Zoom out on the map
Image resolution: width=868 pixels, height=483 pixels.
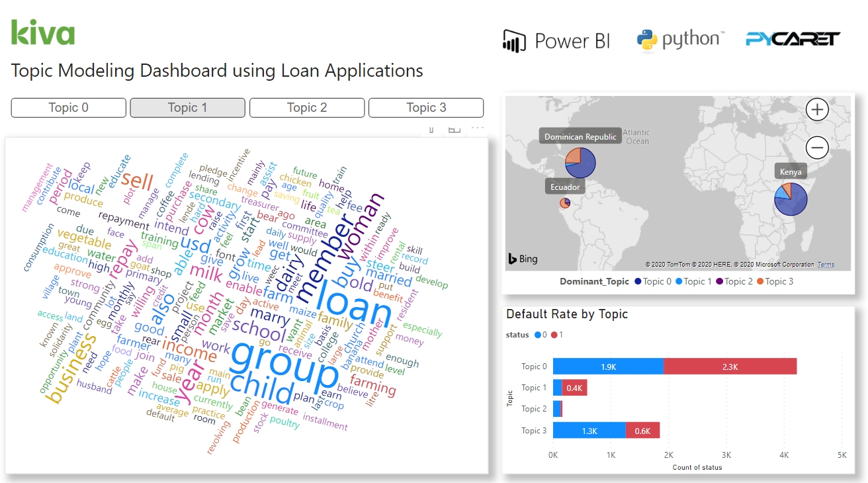pos(817,148)
